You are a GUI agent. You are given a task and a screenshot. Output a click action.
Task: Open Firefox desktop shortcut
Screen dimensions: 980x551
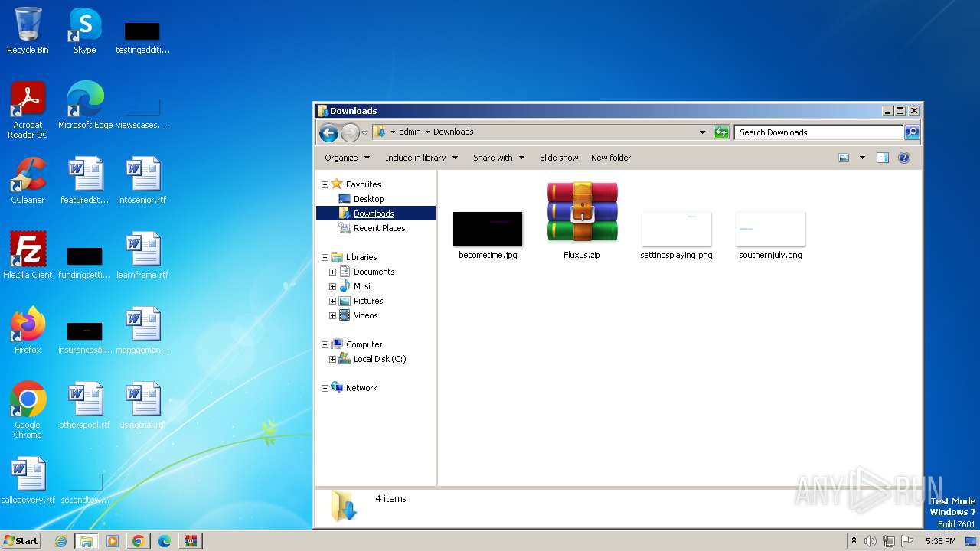point(28,331)
